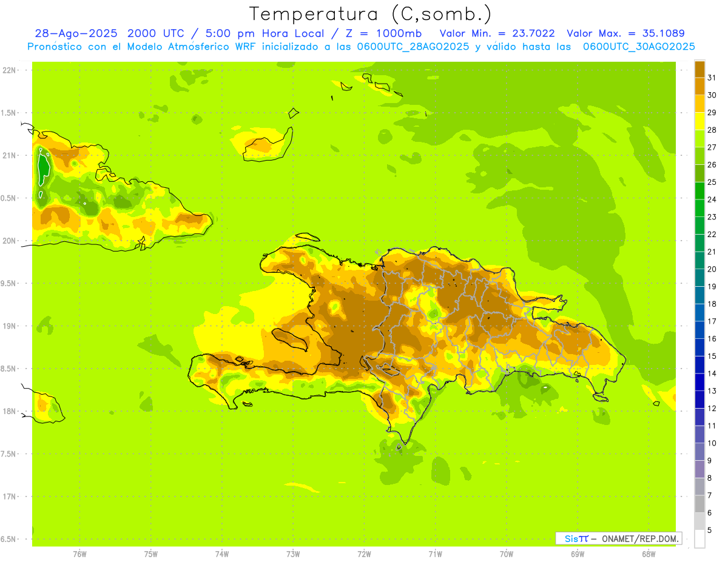Pick the dark blue swatch between 12 and 13
Viewport: 728px width, 562px height.
pos(699,400)
